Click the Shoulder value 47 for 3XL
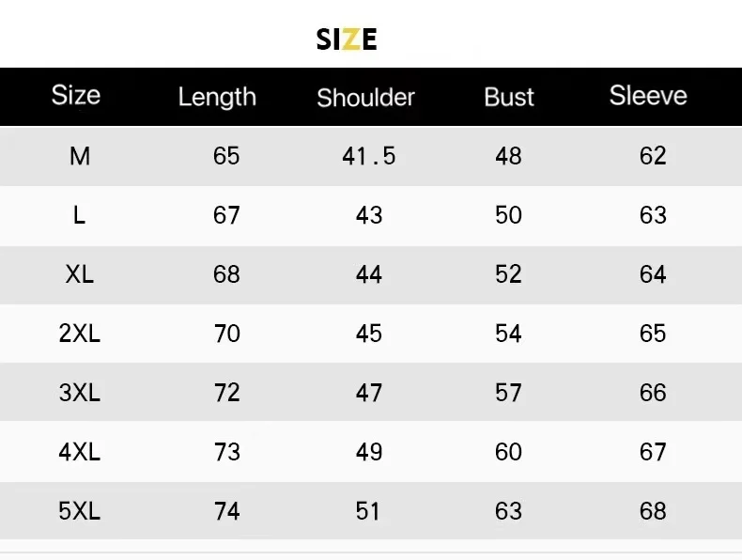 coord(369,393)
